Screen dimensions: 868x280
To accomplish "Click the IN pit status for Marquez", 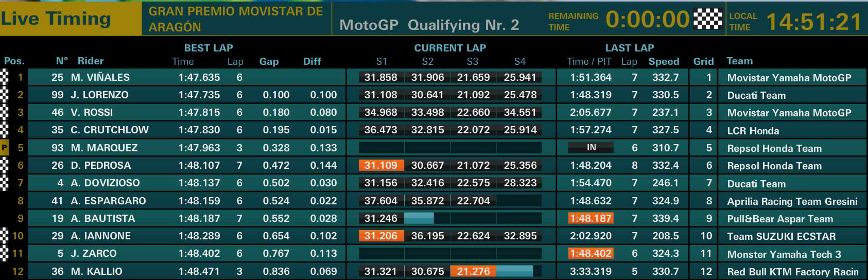I will point(591,148).
